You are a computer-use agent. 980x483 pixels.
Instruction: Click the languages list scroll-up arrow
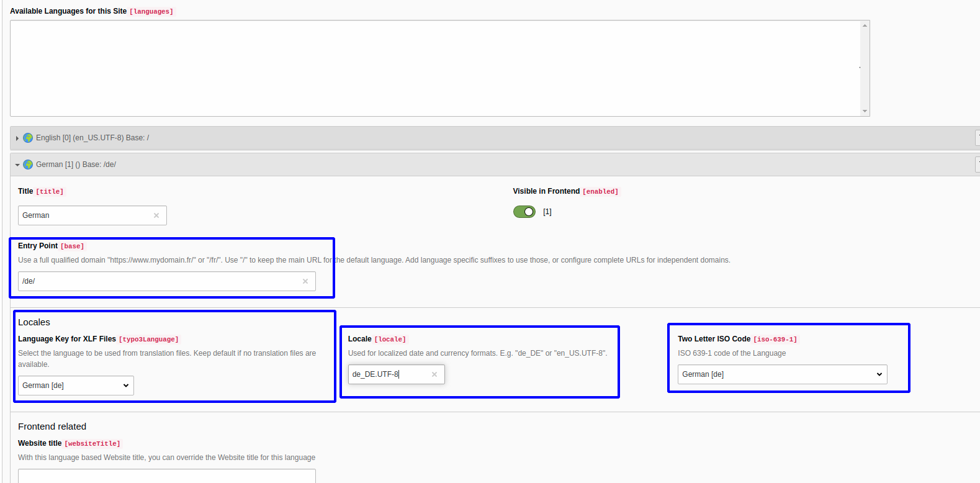point(865,25)
